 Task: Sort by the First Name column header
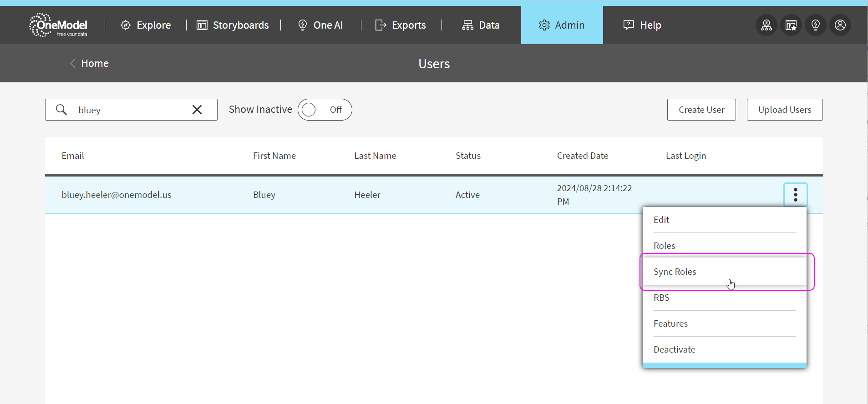tap(274, 156)
